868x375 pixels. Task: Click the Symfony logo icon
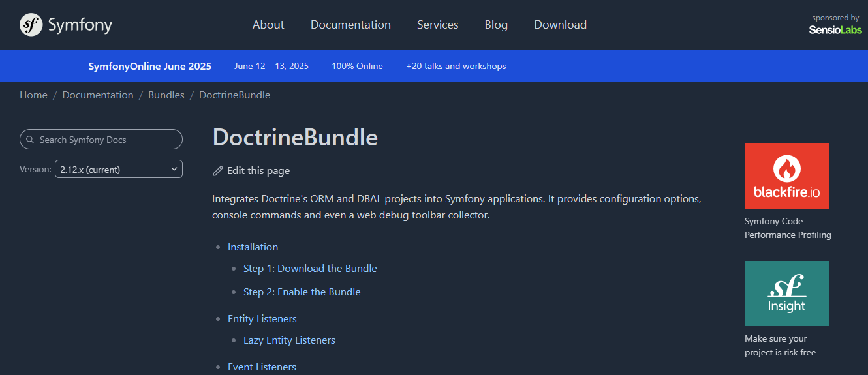pyautogui.click(x=31, y=25)
